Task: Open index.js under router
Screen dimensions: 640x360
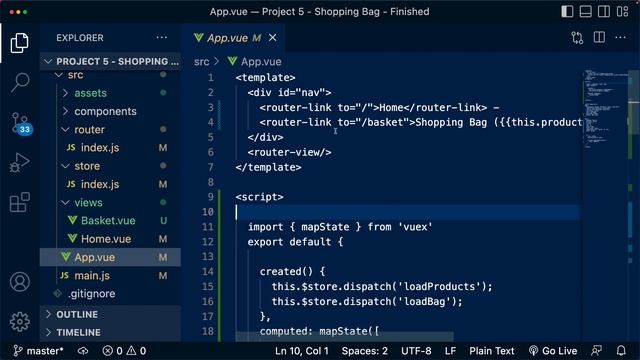Action: pos(110,148)
